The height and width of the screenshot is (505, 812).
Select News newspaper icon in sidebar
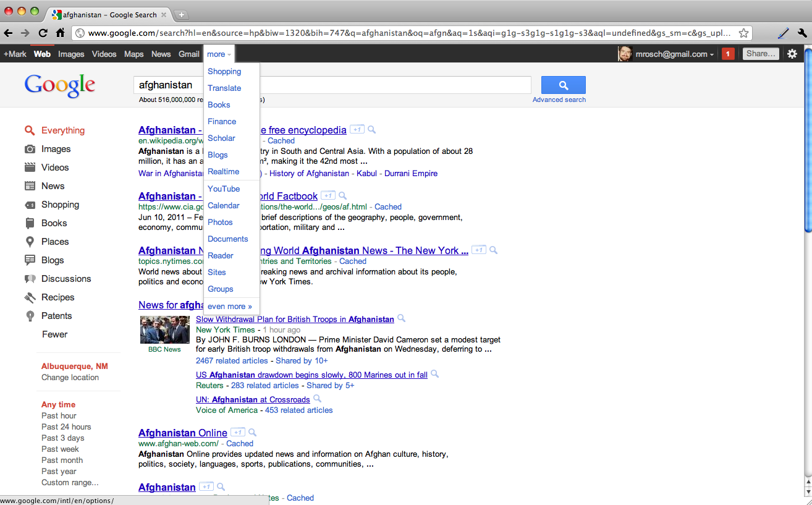(30, 186)
